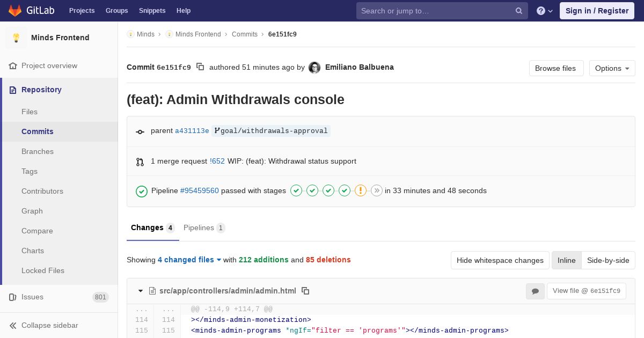Open Groups menu in top bar
This screenshot has height=338, width=644.
click(x=116, y=11)
